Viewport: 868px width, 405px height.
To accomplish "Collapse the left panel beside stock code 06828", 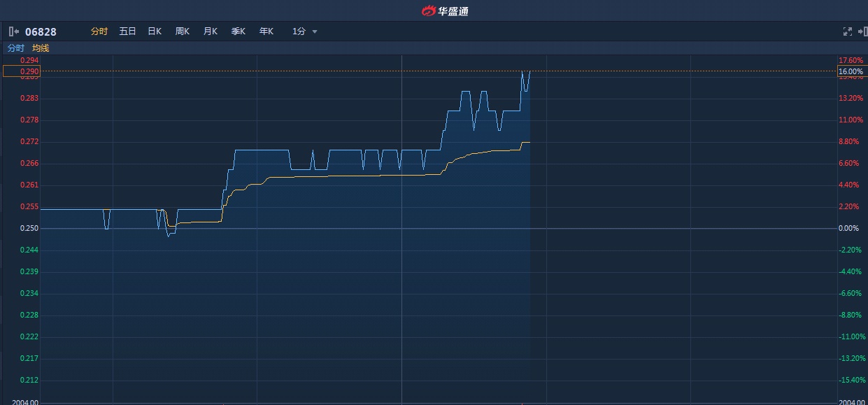I will tap(14, 31).
